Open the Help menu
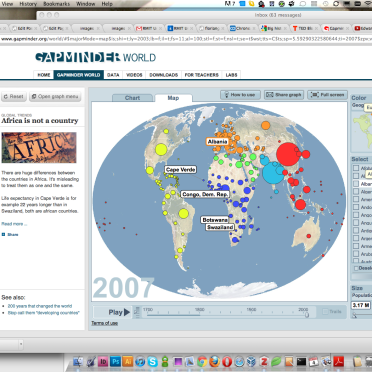The width and height of the screenshot is (372, 372). (107, 4)
